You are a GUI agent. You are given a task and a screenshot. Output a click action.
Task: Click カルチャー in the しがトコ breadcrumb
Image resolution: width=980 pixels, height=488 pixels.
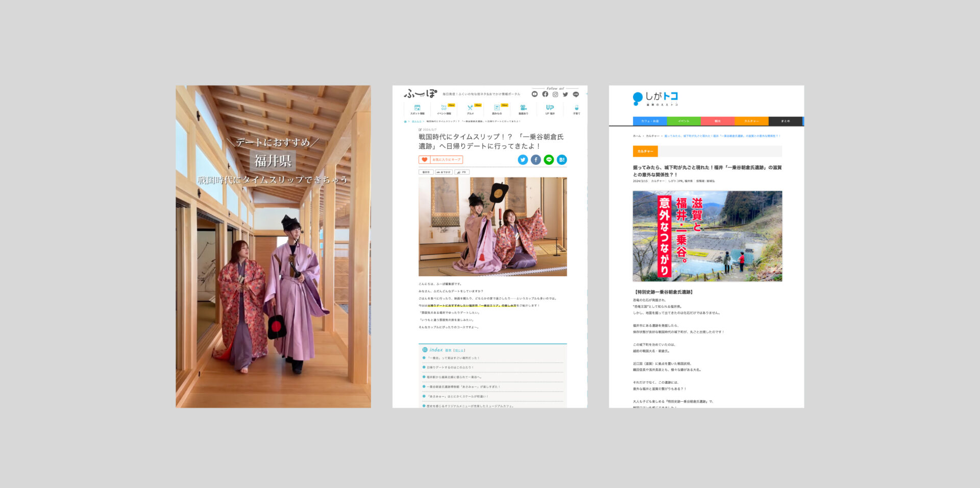coord(652,136)
